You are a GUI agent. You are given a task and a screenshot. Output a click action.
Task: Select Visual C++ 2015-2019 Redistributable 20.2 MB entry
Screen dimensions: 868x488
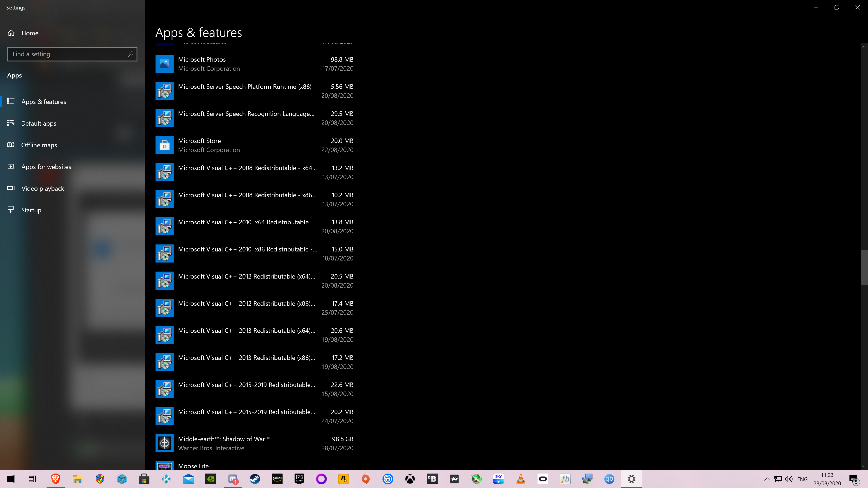point(254,416)
